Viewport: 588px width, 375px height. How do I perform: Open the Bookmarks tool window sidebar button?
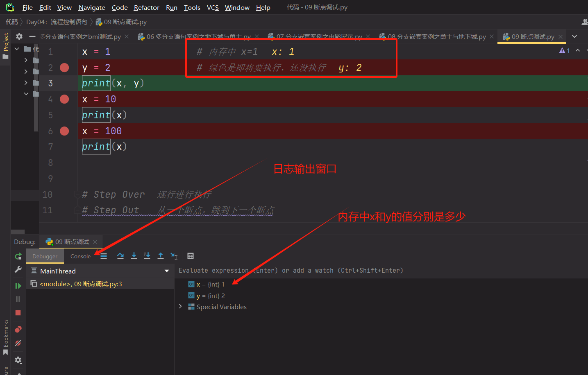point(5,337)
